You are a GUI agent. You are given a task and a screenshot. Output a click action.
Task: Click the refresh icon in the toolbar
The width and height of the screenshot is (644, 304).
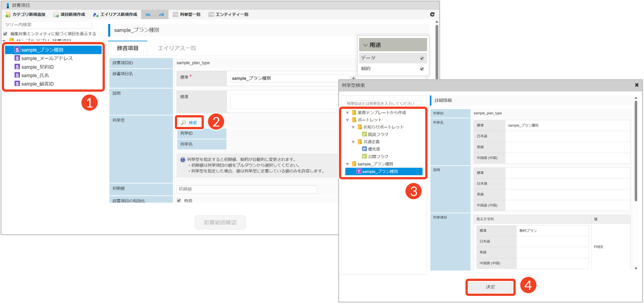click(x=432, y=14)
